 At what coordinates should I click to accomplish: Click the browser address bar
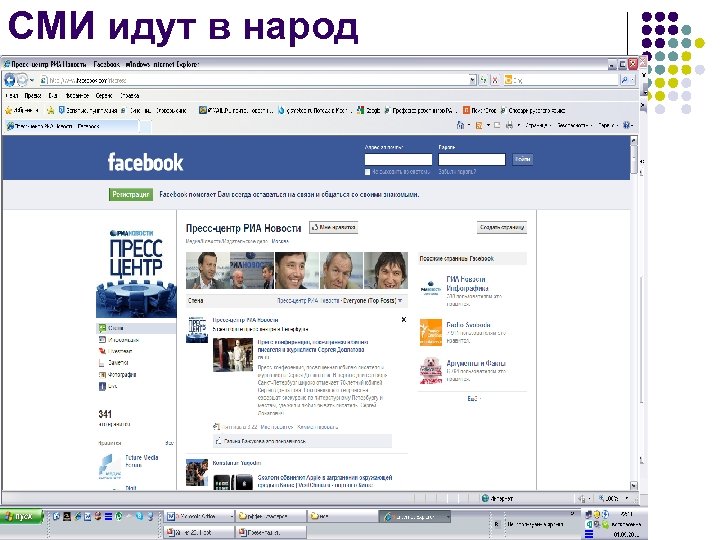coord(255,80)
